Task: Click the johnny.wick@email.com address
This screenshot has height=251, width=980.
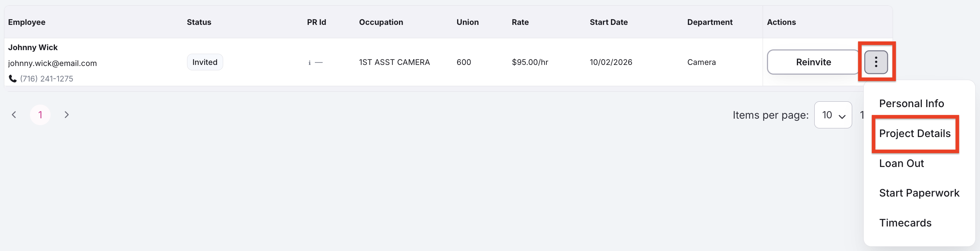Action: [x=52, y=63]
